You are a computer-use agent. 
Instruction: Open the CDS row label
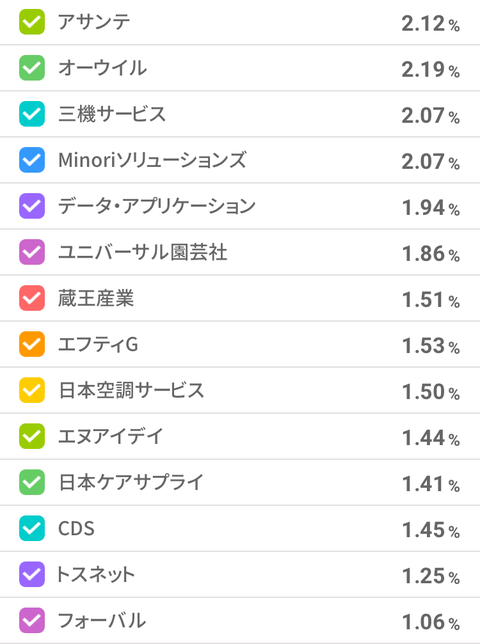click(76, 529)
